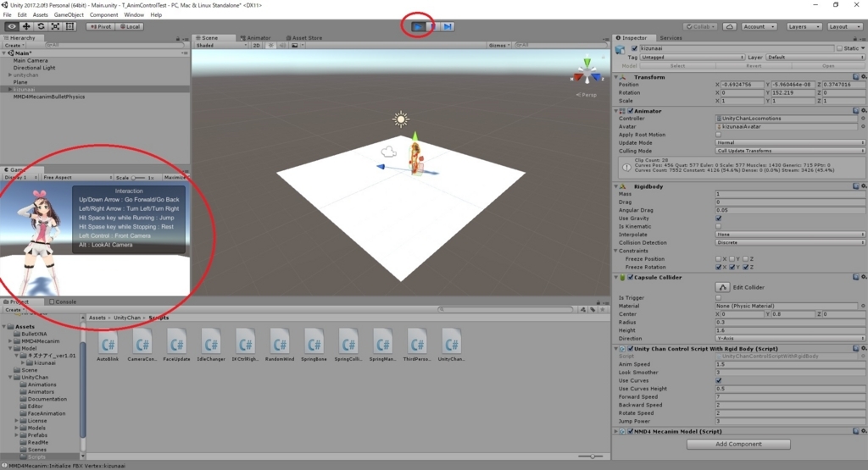Select Directional Light in Hierarchy
This screenshot has height=470, width=868.
coord(34,68)
